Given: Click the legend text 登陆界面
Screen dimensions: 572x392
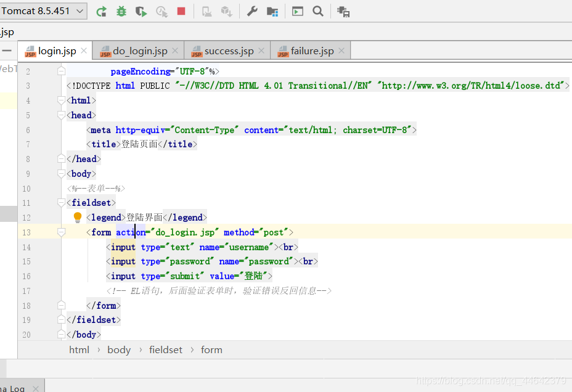Looking at the screenshot, I should (x=144, y=218).
